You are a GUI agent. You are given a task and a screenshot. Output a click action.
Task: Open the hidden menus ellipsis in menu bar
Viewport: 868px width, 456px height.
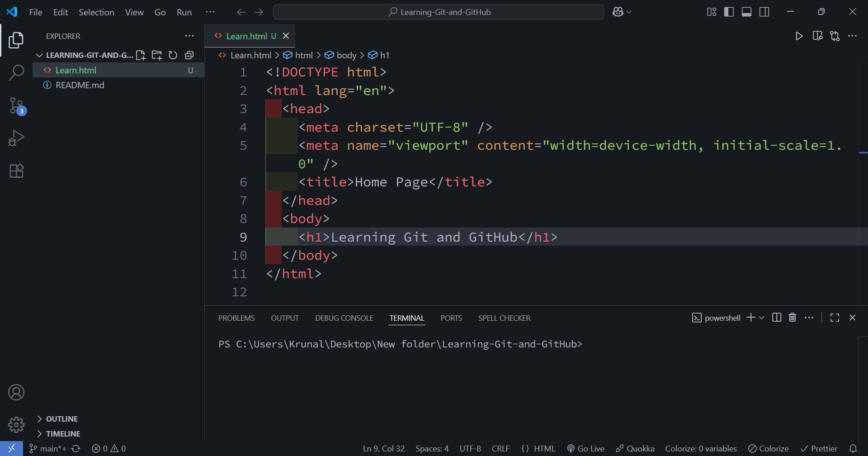tap(210, 12)
